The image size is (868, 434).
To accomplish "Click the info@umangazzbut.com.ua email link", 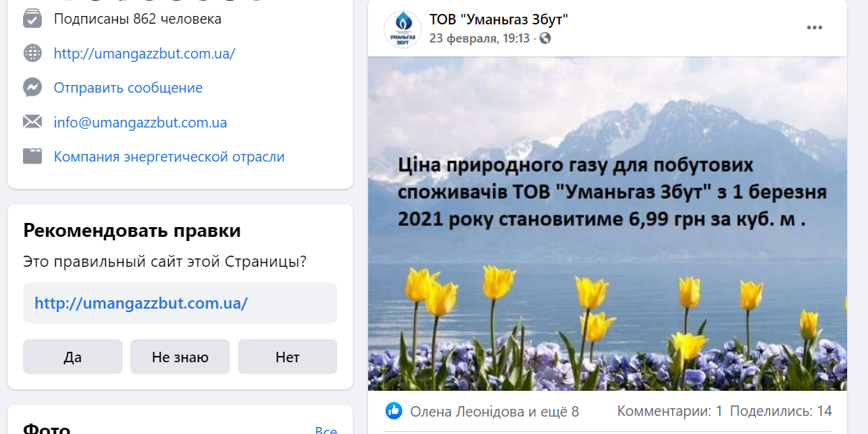I will [140, 123].
